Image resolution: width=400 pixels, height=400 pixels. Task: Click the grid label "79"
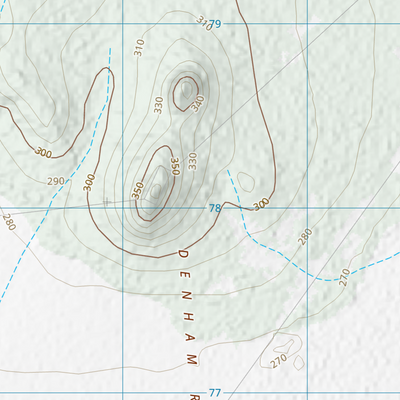click(x=216, y=24)
